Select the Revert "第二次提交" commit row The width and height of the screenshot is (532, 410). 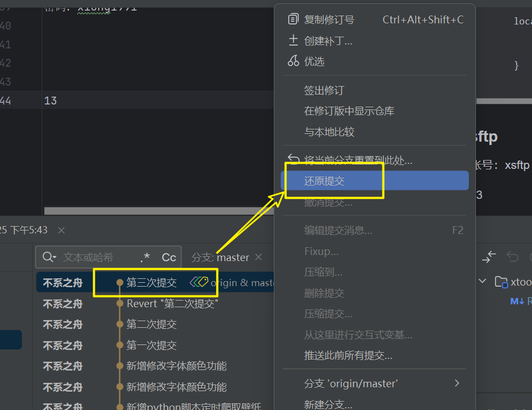172,303
